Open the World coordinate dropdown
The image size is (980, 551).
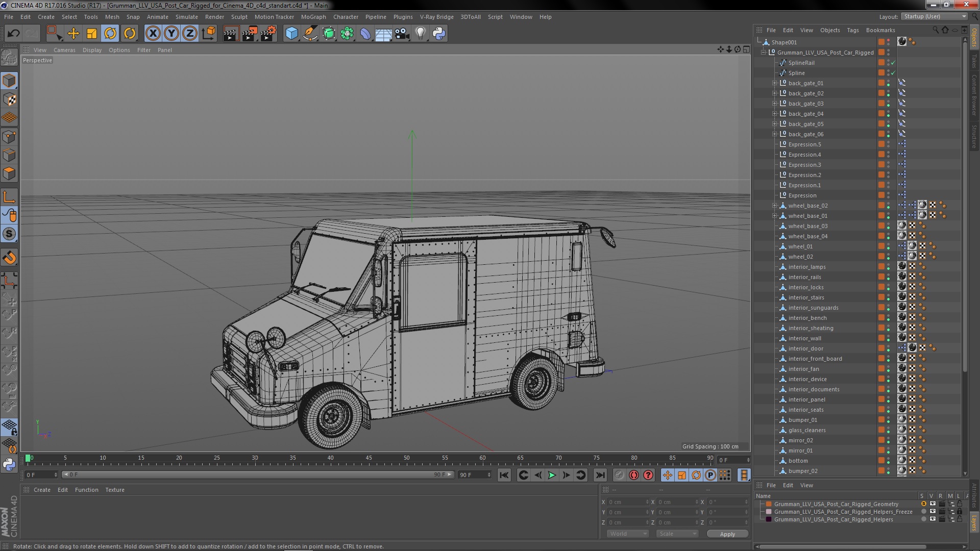pos(627,534)
